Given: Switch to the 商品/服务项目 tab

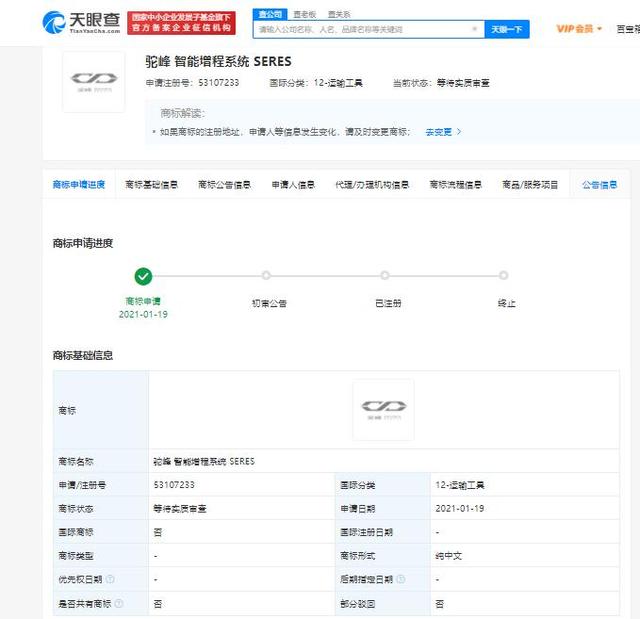Looking at the screenshot, I should click(530, 184).
